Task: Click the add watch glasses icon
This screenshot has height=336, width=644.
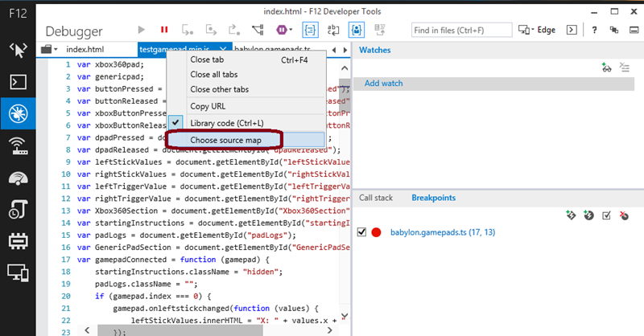Action: coord(606,68)
